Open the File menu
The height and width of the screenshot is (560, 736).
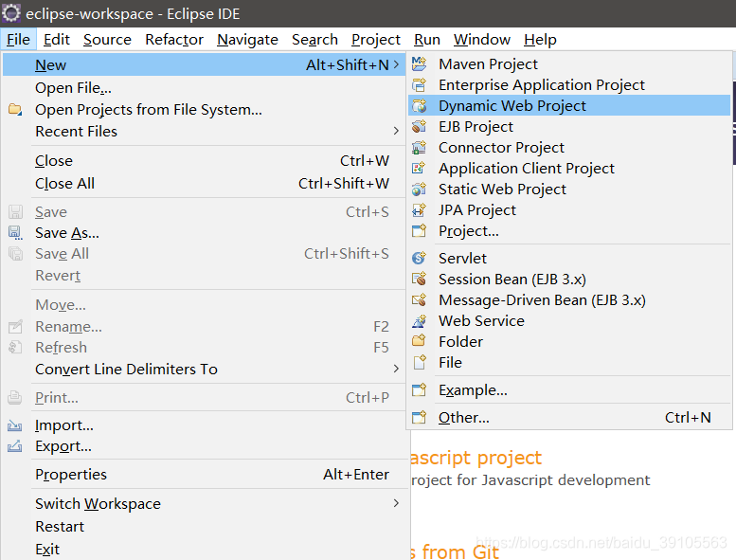pyautogui.click(x=18, y=40)
